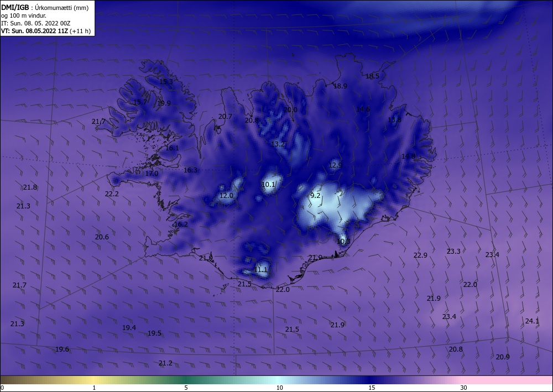Click the 23.3 map value

[453, 251]
